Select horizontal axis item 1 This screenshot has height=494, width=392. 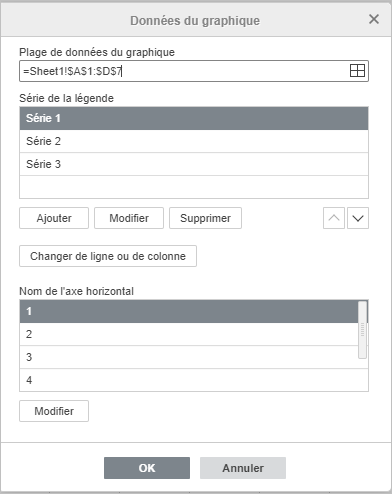(x=189, y=311)
